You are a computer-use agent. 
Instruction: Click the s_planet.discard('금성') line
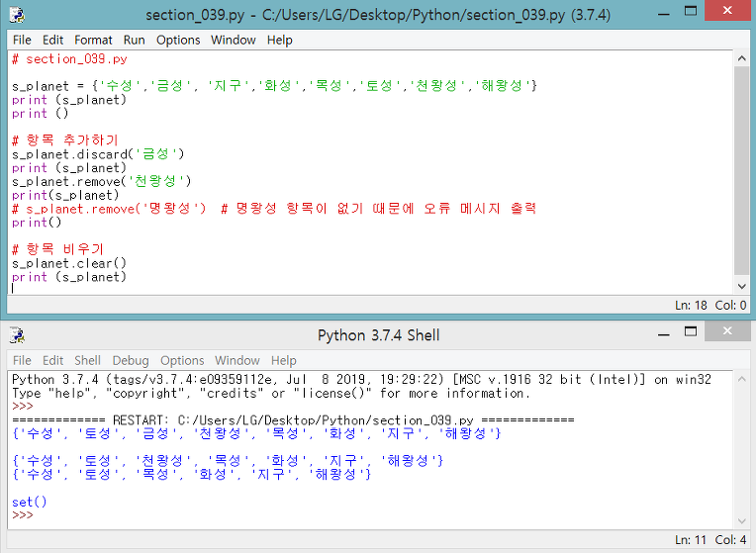(x=98, y=154)
